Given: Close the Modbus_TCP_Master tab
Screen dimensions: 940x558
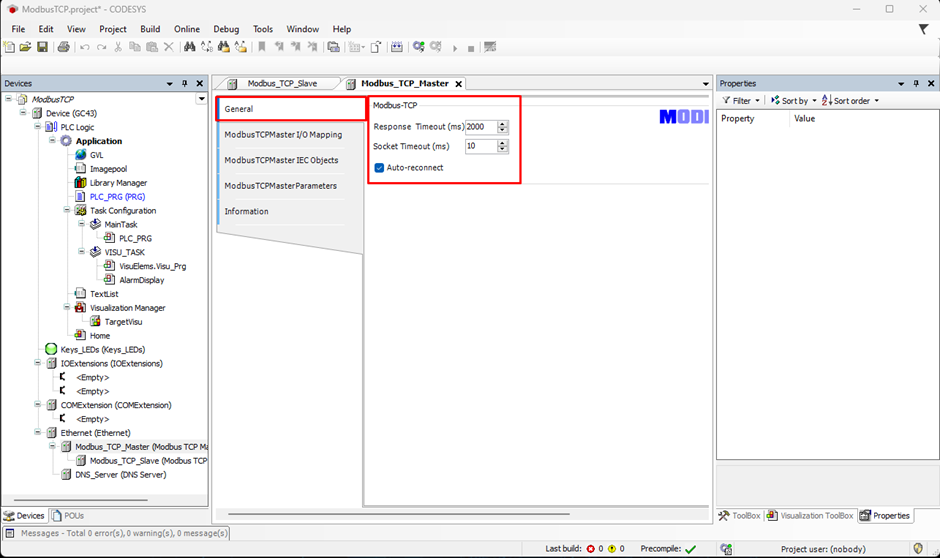Looking at the screenshot, I should [459, 84].
